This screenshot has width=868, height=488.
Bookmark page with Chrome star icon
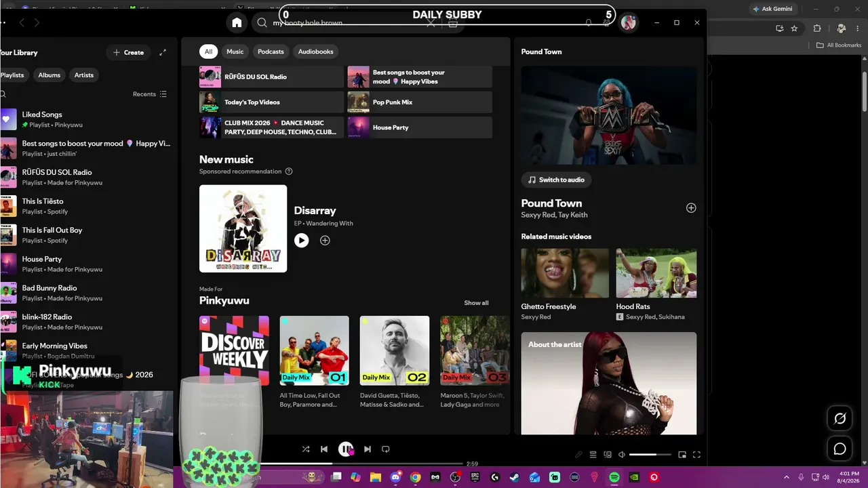tap(794, 28)
